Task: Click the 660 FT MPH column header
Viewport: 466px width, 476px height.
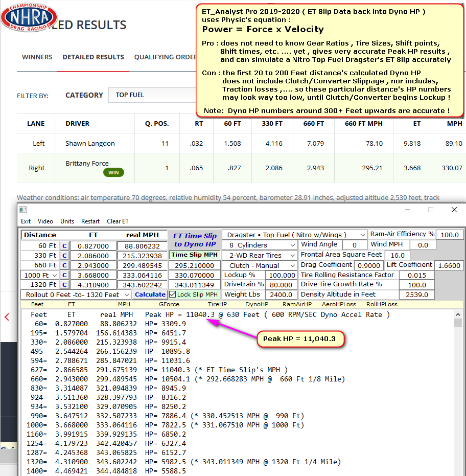Action: [363, 124]
